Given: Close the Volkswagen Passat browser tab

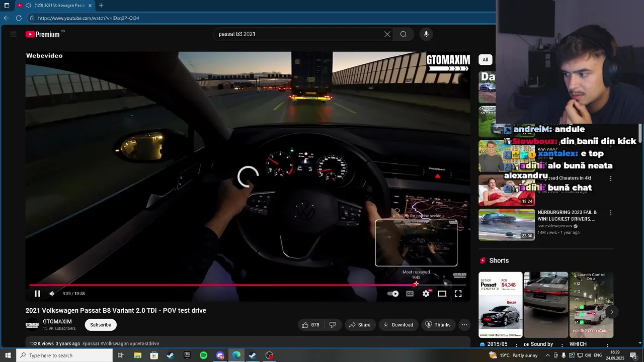Looking at the screenshot, I should [x=90, y=6].
